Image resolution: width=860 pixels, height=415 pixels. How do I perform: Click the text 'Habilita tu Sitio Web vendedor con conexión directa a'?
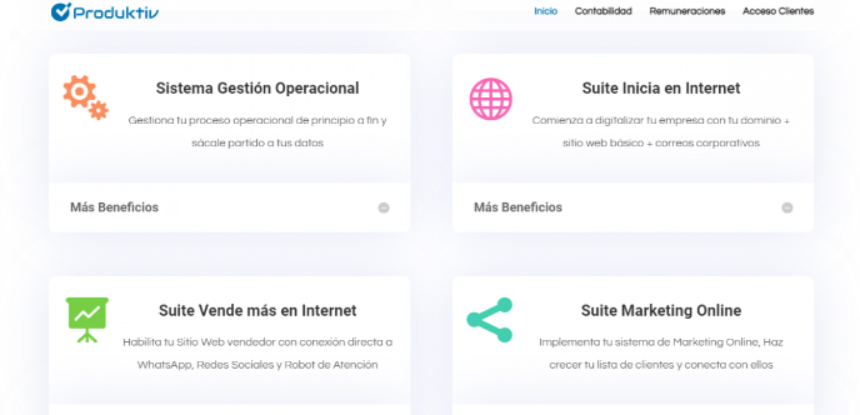(257, 343)
